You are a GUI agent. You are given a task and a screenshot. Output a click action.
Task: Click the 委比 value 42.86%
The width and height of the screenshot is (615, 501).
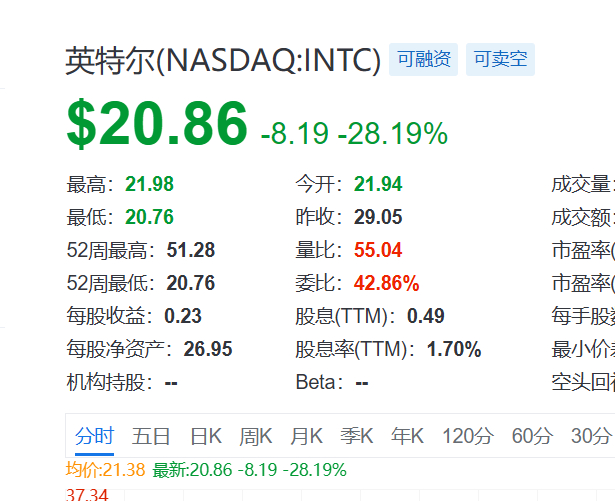click(x=387, y=283)
